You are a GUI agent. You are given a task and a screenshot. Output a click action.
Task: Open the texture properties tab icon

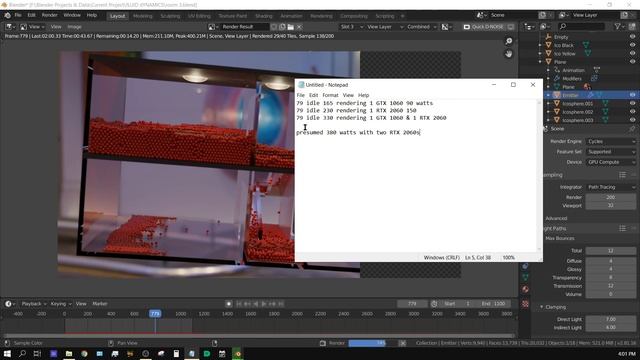(525, 304)
